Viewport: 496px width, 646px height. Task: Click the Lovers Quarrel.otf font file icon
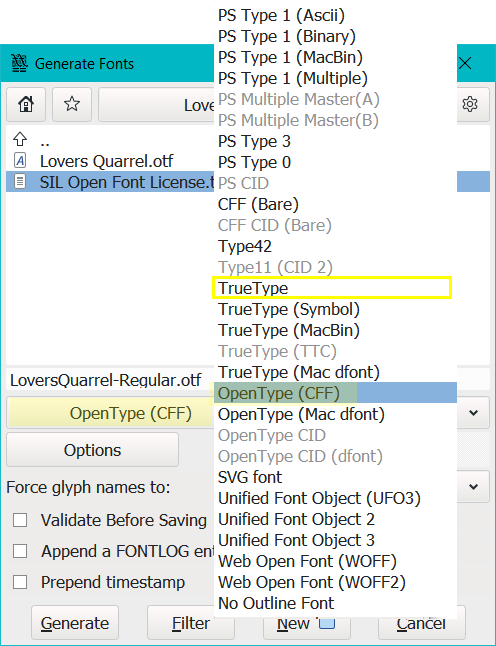click(20, 160)
